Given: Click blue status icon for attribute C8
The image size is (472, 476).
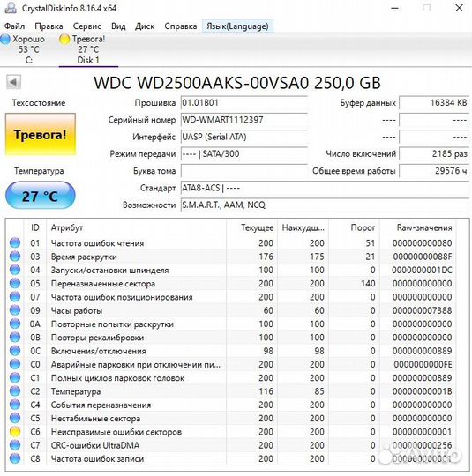Looking at the screenshot, I should (x=15, y=458).
